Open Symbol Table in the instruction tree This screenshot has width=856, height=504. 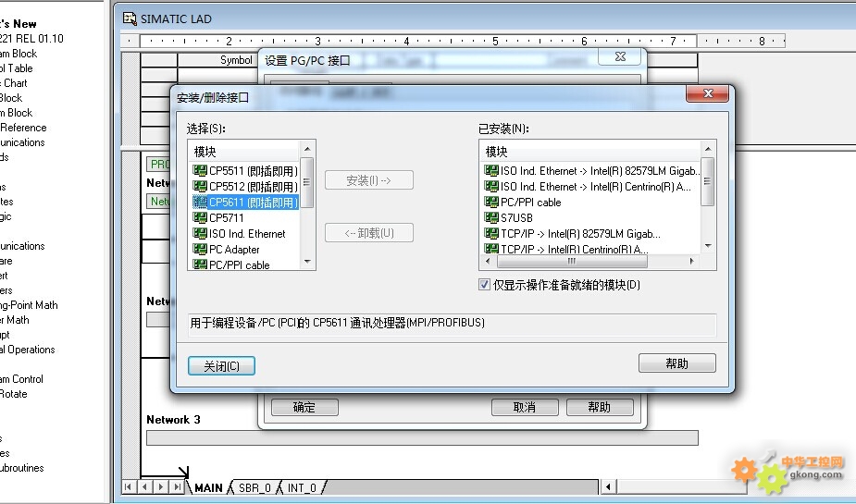17,68
